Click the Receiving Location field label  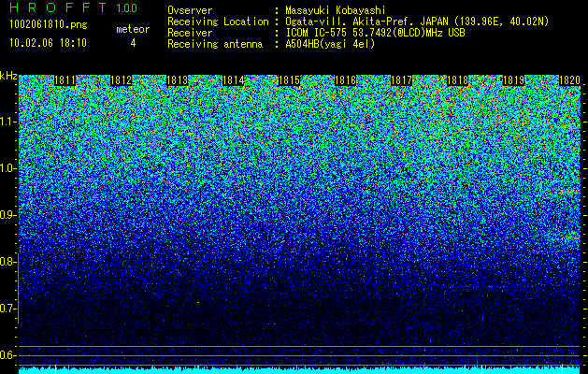click(218, 22)
